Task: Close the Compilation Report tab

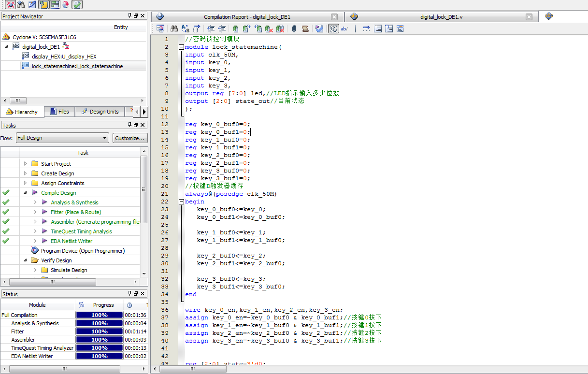Action: point(334,17)
